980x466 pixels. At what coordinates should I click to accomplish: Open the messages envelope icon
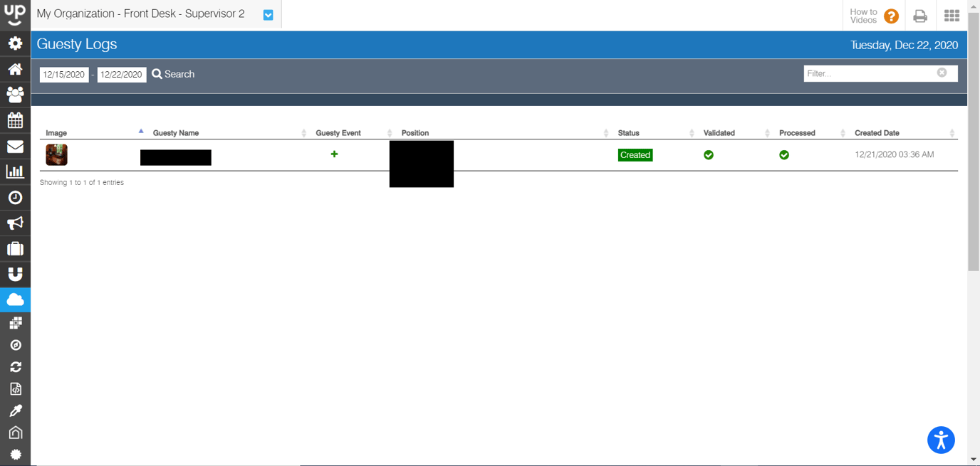(15, 146)
